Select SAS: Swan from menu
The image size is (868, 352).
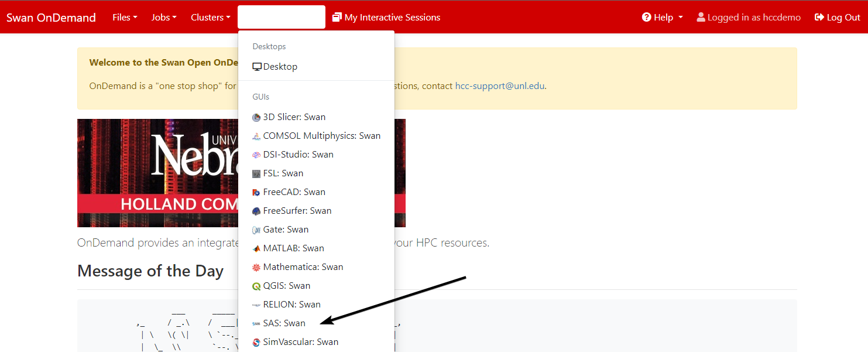click(x=316, y=323)
